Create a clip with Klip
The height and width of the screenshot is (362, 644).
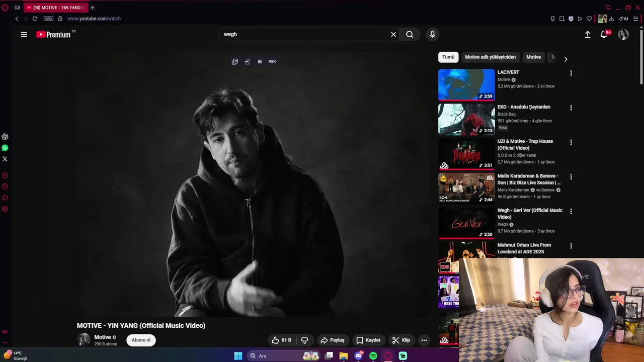401,340
